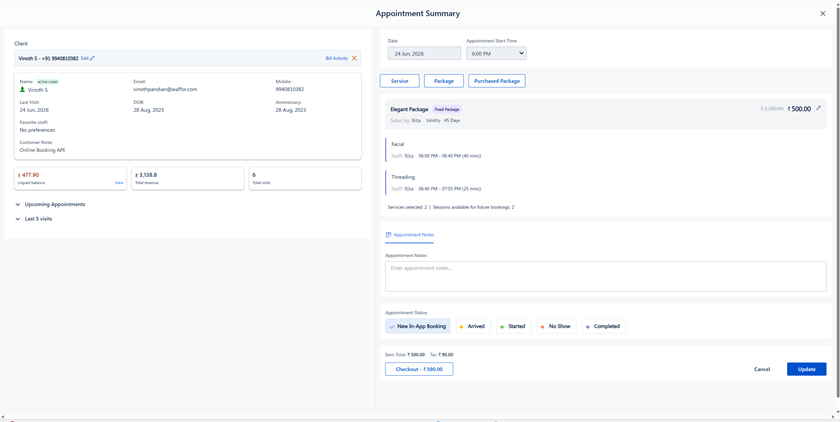Set appointment status to Started
This screenshot has height=422, width=840.
point(514,326)
